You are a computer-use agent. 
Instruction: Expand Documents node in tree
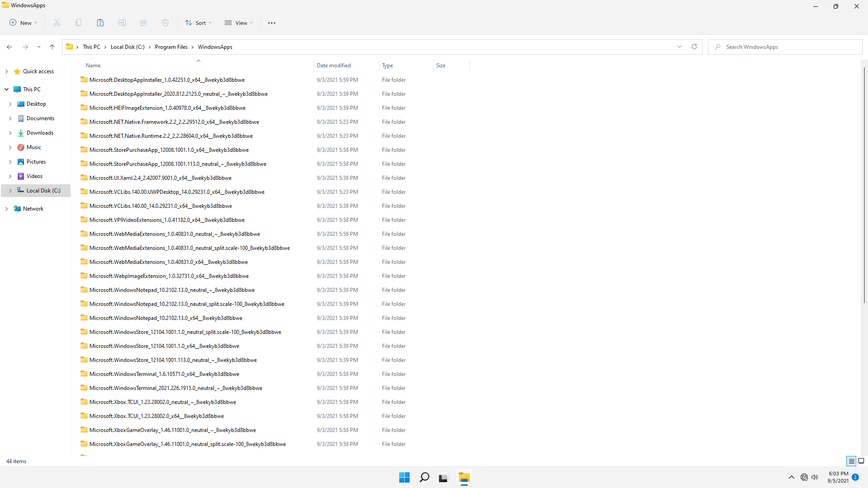[10, 118]
